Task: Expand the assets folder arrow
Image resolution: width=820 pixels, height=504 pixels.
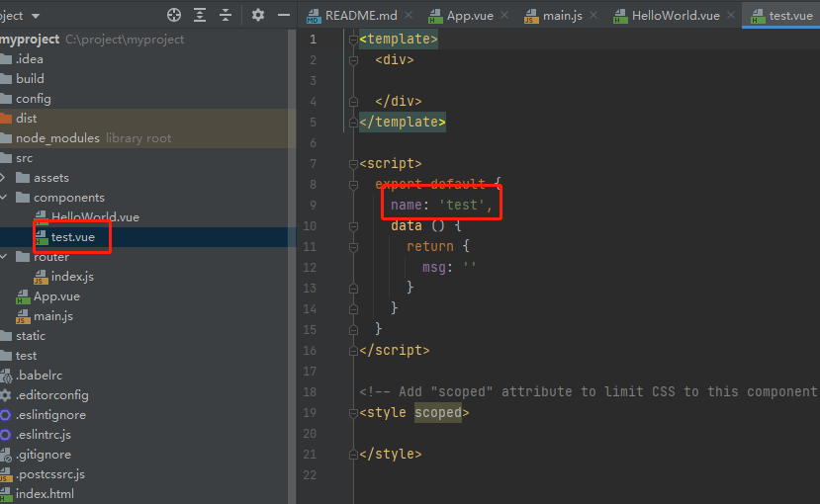Action: tap(3, 178)
